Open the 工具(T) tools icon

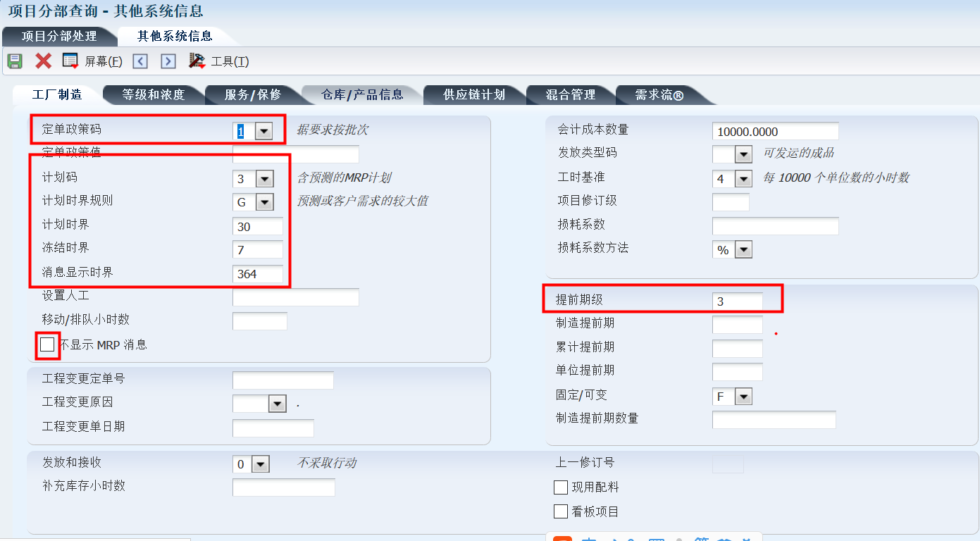click(x=197, y=61)
